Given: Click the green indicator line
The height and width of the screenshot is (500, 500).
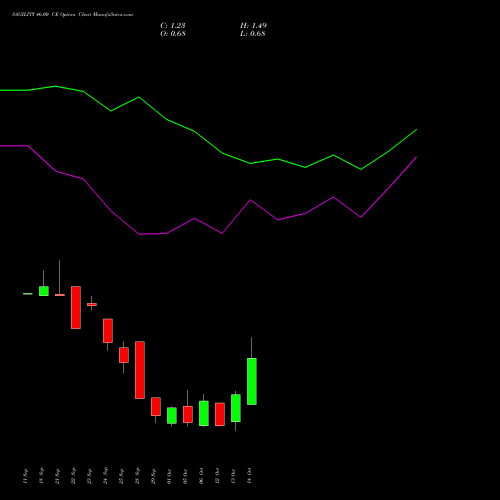Looking at the screenshot, I should (x=222, y=153).
